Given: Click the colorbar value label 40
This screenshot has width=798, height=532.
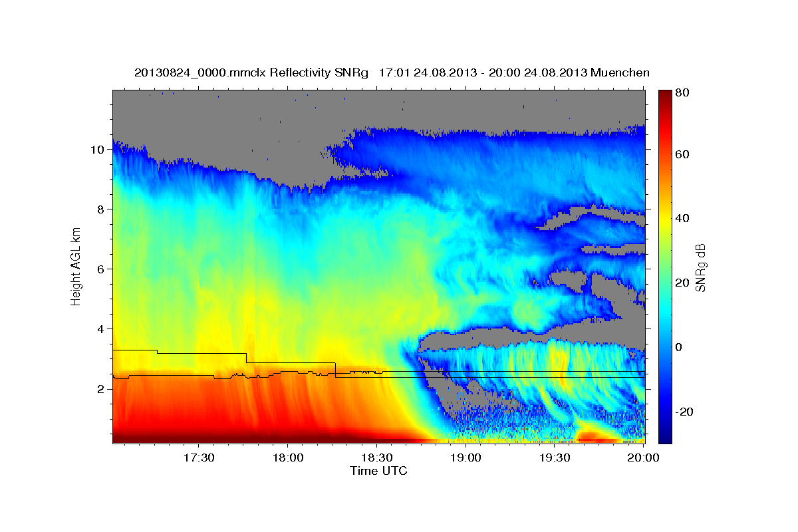Looking at the screenshot, I should [x=683, y=219].
